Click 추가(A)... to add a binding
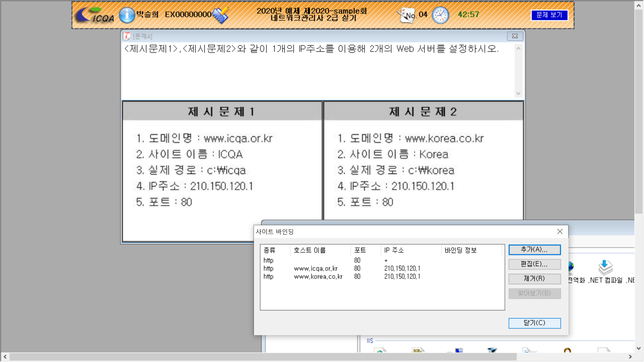This screenshot has width=644, height=362. tap(534, 250)
